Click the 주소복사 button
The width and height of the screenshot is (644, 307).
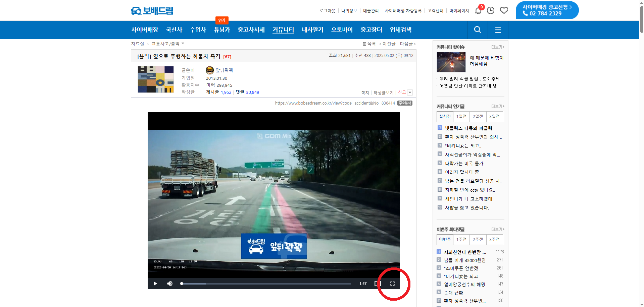pyautogui.click(x=405, y=103)
